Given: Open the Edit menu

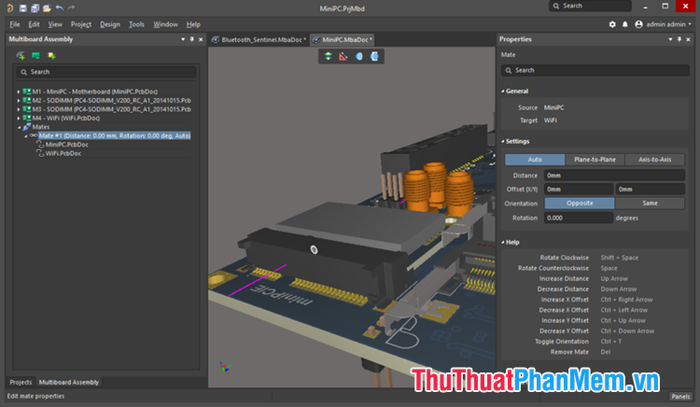Looking at the screenshot, I should (x=34, y=24).
